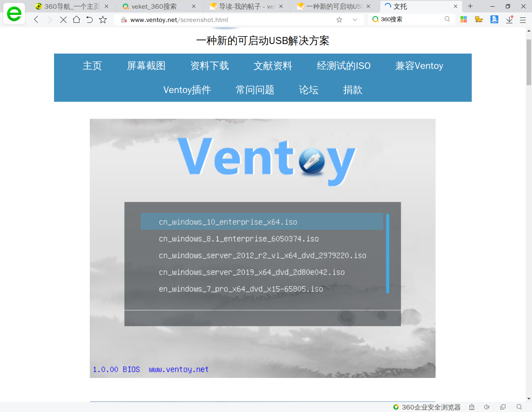Open the Ventoy插件 navigation link
The width and height of the screenshot is (532, 412).
187,90
